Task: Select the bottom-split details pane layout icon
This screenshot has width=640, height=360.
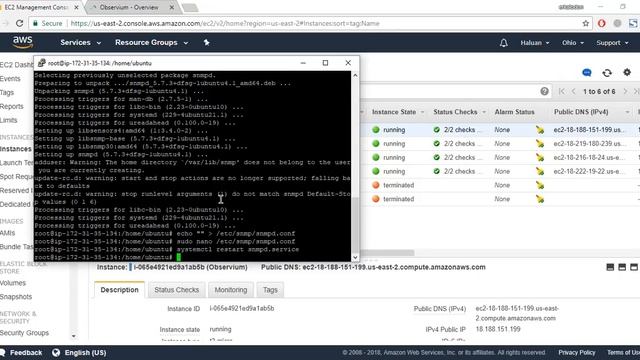Action: [x=610, y=267]
